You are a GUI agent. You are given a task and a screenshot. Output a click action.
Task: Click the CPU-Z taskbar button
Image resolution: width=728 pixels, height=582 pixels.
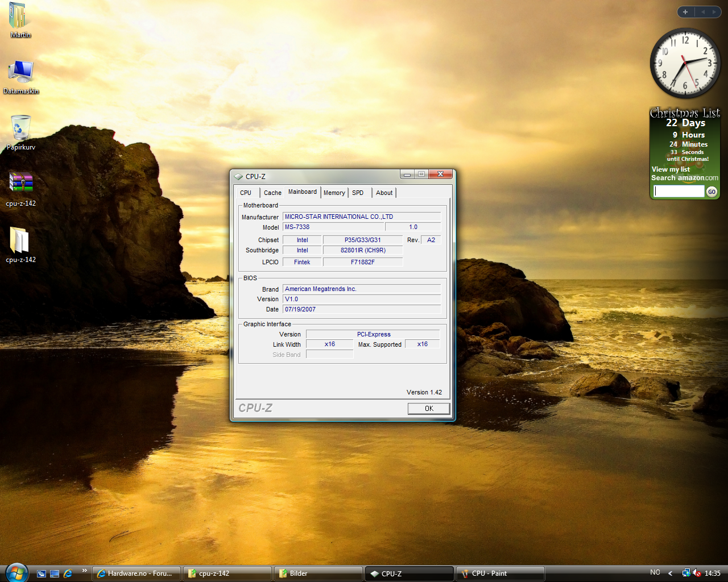point(409,573)
